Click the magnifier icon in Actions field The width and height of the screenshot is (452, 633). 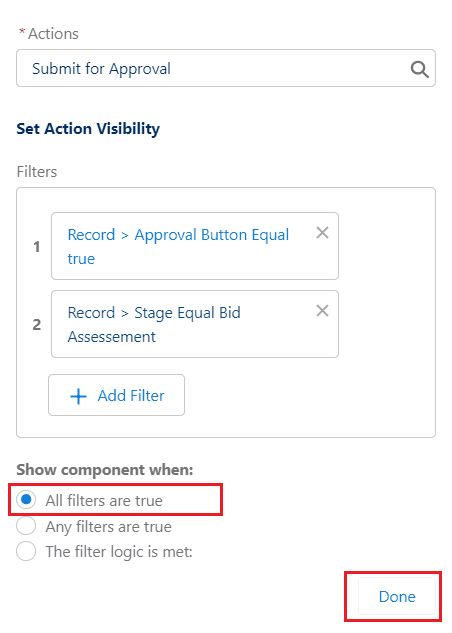click(x=419, y=69)
